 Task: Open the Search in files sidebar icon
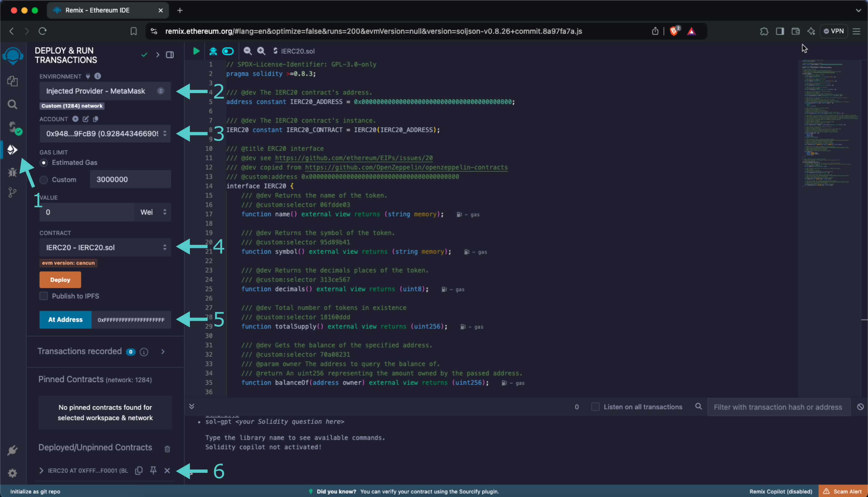13,104
